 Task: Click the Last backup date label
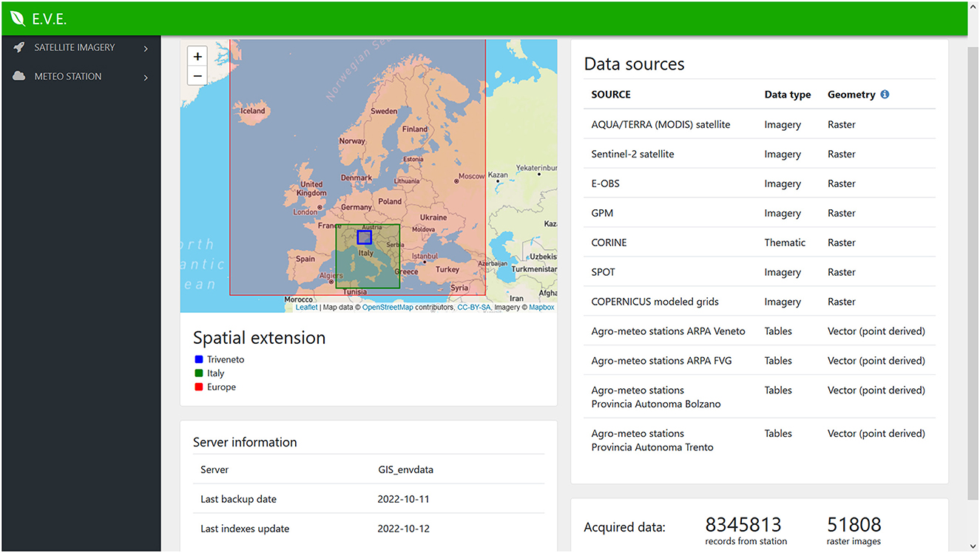(x=238, y=499)
